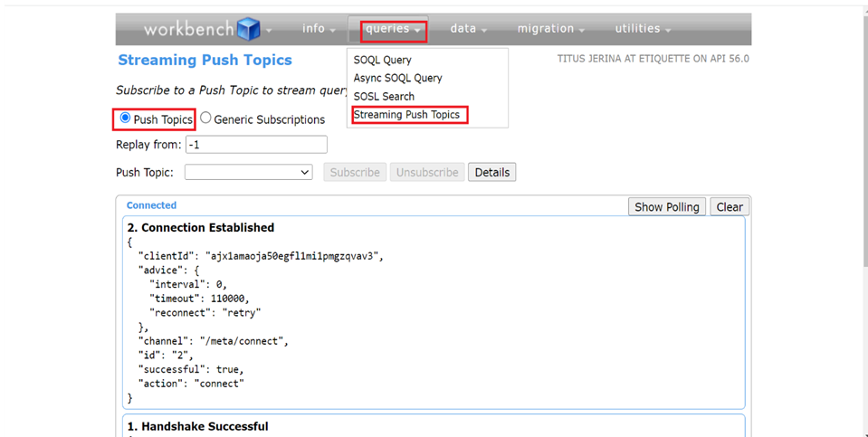
Task: Choose Async SOQL Query menu entry
Action: [398, 78]
